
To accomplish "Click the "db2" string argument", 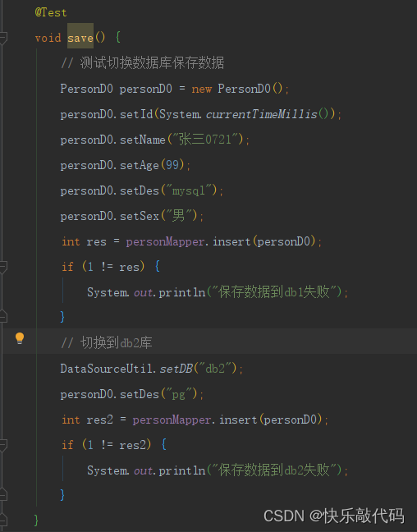I will click(215, 369).
